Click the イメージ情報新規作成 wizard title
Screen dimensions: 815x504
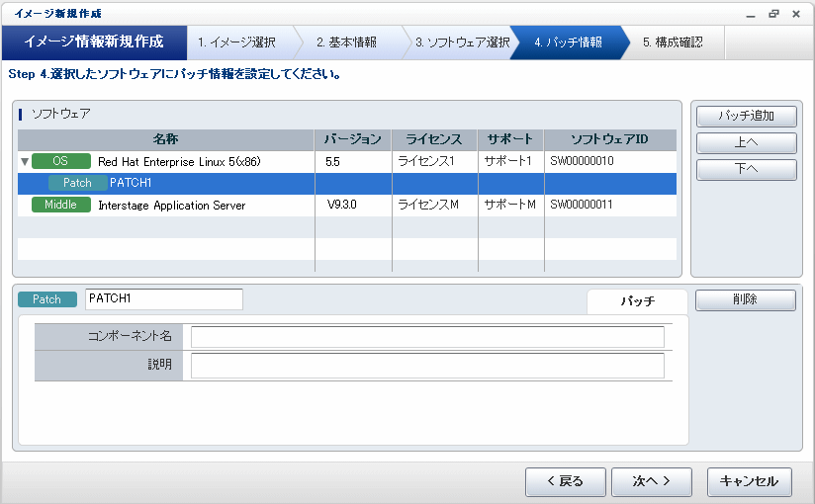point(94,42)
